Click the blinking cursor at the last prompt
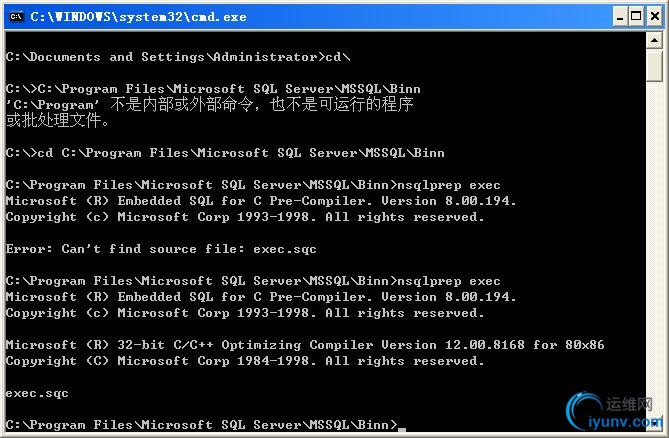The image size is (669, 438). pyautogui.click(x=401, y=429)
